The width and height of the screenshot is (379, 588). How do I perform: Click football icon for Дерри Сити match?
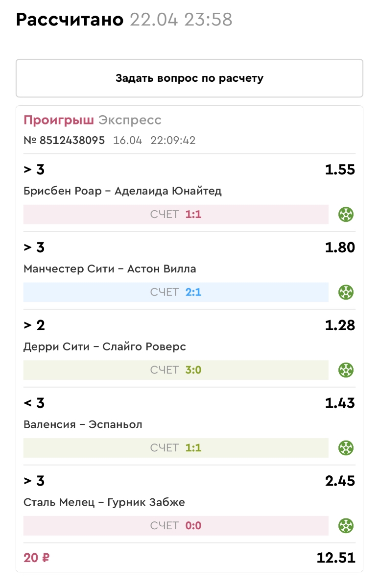tap(346, 370)
